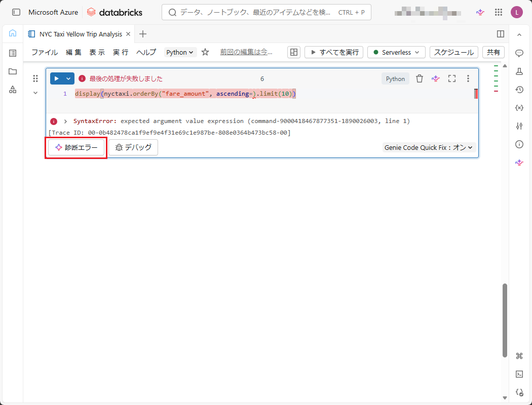Open the Python language dropdown in menu bar
The height and width of the screenshot is (405, 532).
[x=180, y=52]
